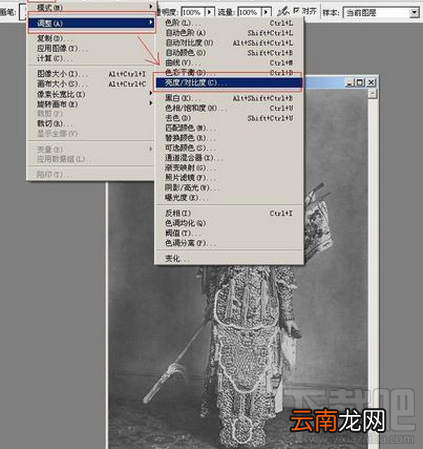Image resolution: width=423 pixels, height=449 pixels.
Task: Open 通道混合器(X)... adjustment
Action: (x=194, y=158)
